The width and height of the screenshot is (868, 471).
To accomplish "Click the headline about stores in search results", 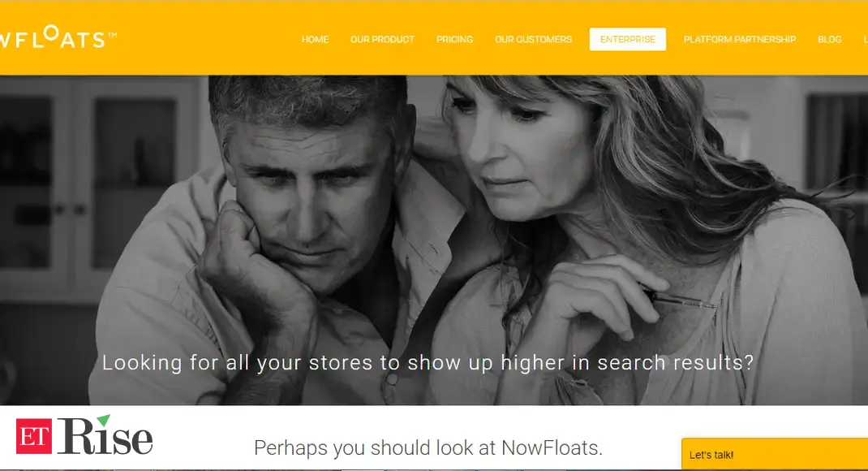I will pyautogui.click(x=428, y=362).
